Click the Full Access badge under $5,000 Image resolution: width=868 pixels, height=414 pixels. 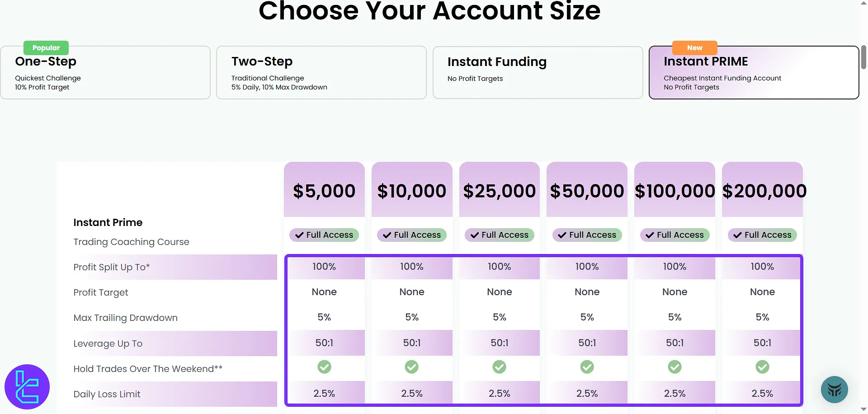[324, 235]
